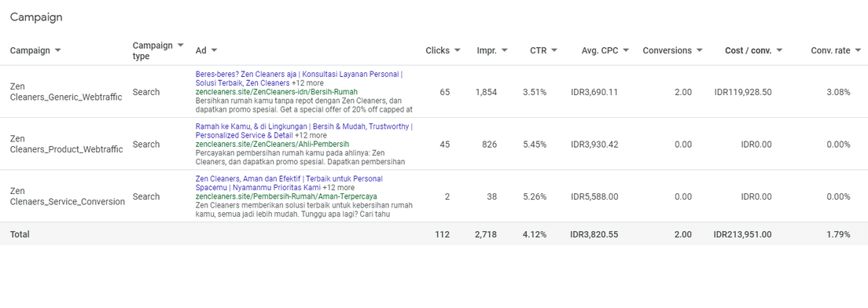Open the Clicks column dropdown arrow

458,50
